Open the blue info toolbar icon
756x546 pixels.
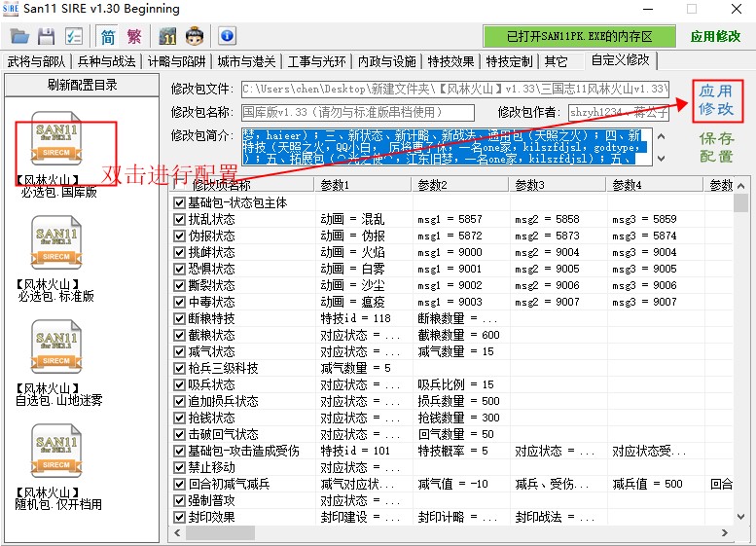pos(227,36)
